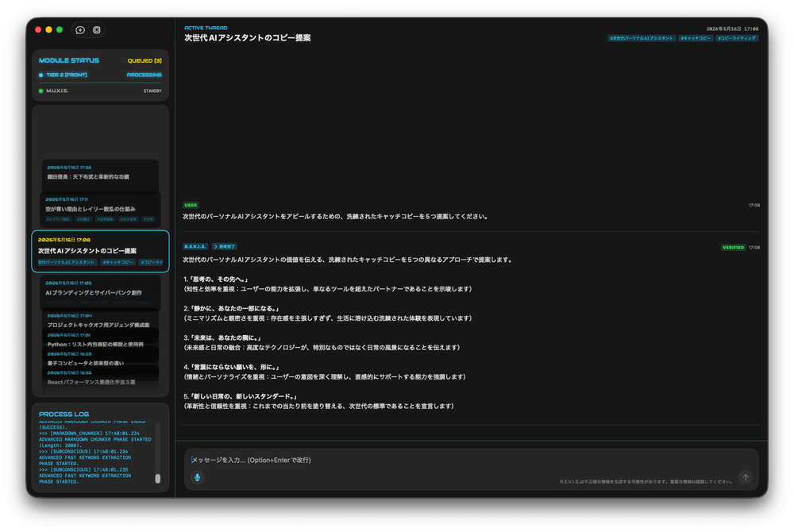Open the Reactパフォーマンス最適化手法３選 thread
The height and width of the screenshot is (532, 794).
(x=100, y=378)
